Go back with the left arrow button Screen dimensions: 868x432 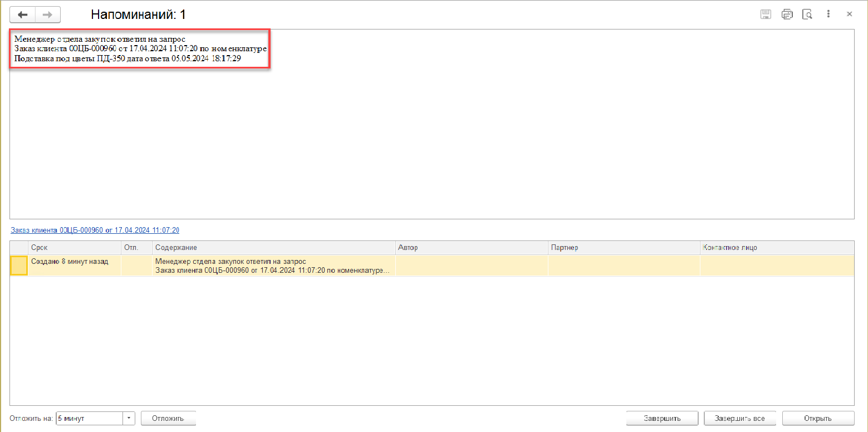pos(23,14)
